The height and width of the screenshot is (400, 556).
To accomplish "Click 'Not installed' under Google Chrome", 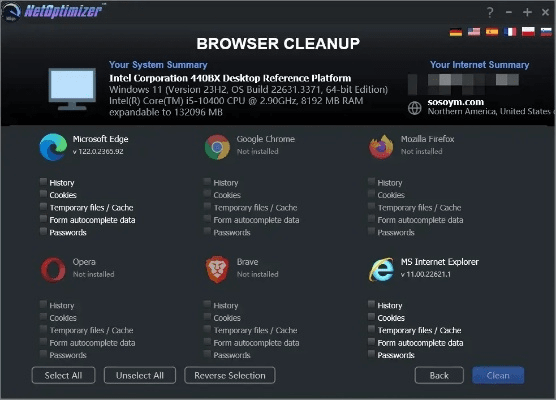I will [x=257, y=151].
